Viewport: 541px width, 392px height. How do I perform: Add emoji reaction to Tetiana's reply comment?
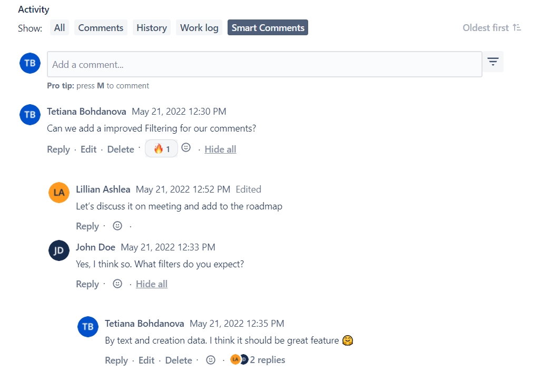[x=211, y=360]
